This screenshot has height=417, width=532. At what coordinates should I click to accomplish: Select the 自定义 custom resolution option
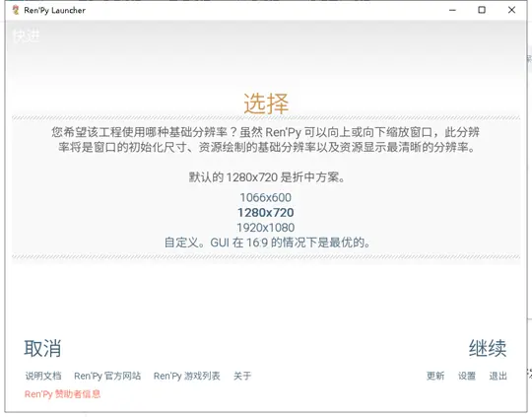click(267, 243)
